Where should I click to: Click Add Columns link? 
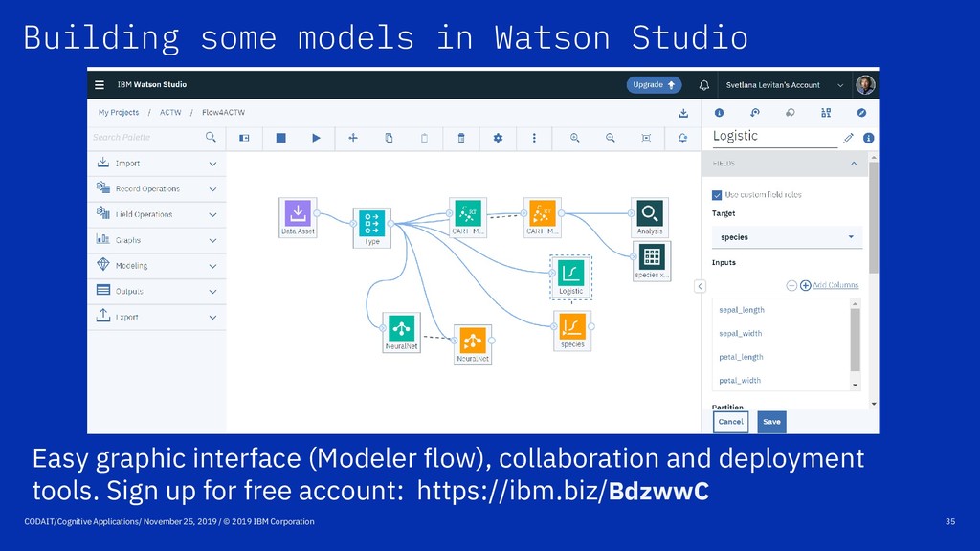click(835, 285)
